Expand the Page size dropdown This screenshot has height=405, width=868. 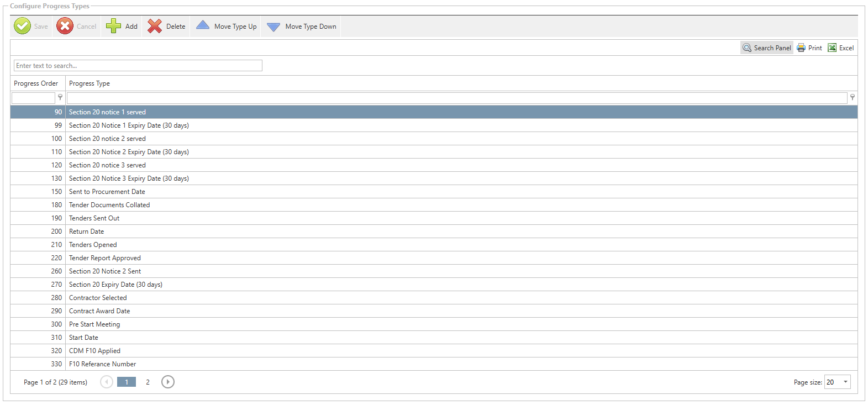pos(845,382)
